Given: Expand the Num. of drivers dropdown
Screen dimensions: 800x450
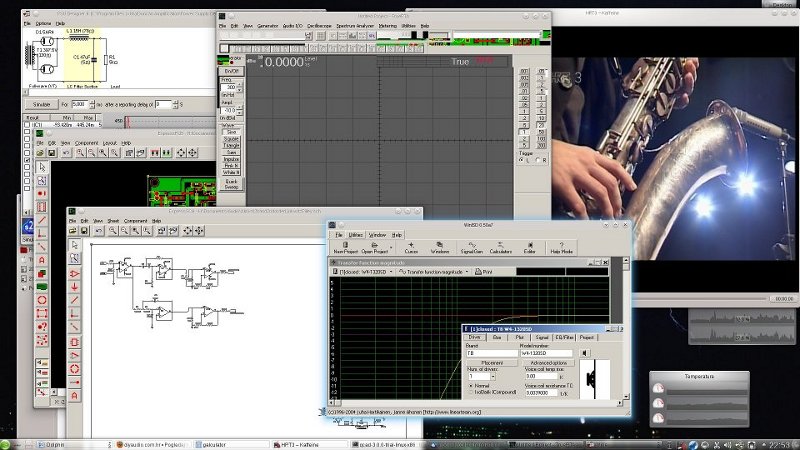Looking at the screenshot, I should pos(492,376).
